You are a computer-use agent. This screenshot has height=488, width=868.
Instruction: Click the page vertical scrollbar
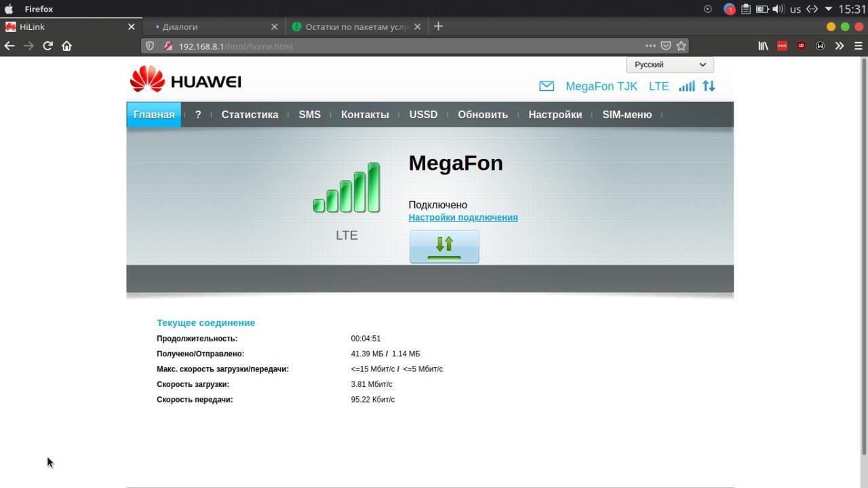864,255
